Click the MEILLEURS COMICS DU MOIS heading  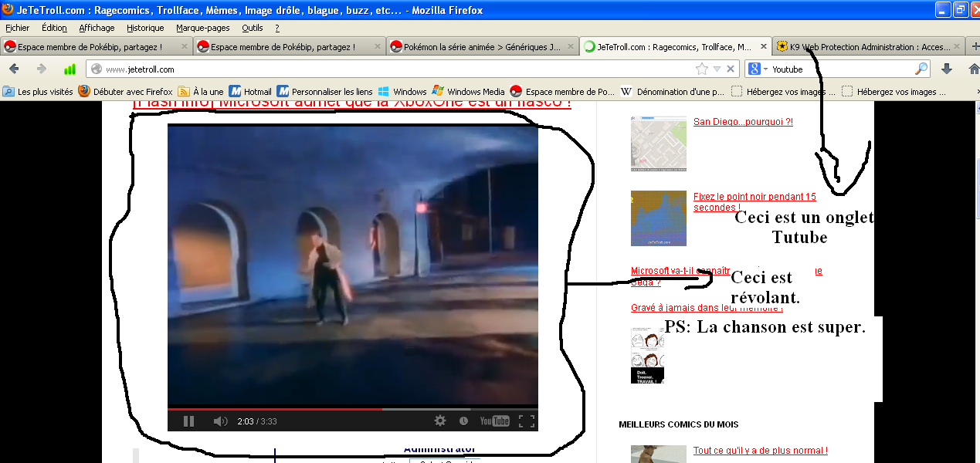(x=679, y=424)
